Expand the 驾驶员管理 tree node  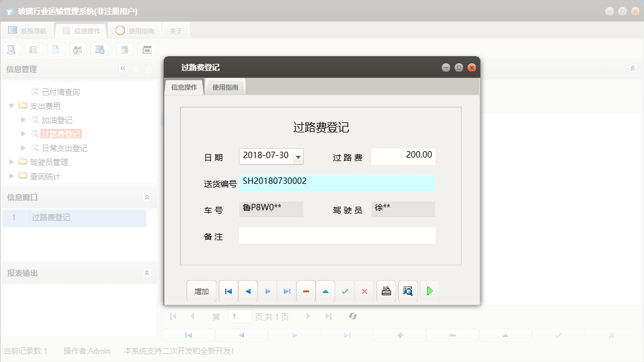coord(12,161)
